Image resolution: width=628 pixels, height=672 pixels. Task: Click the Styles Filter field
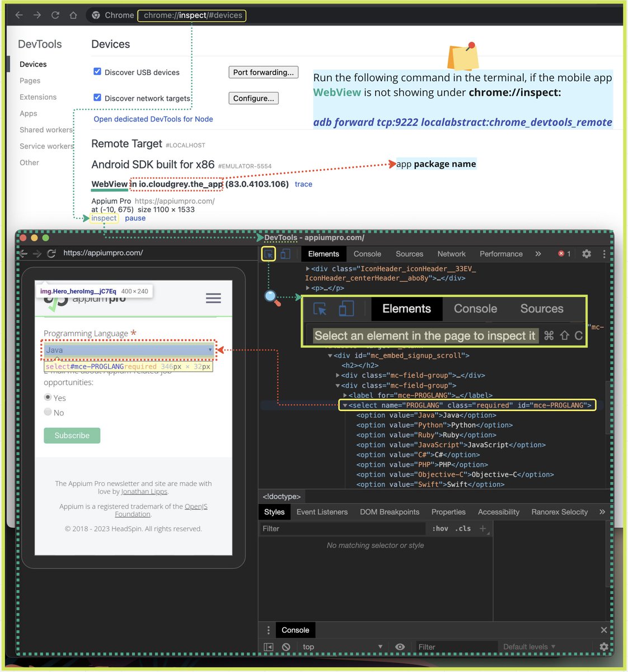click(x=343, y=529)
